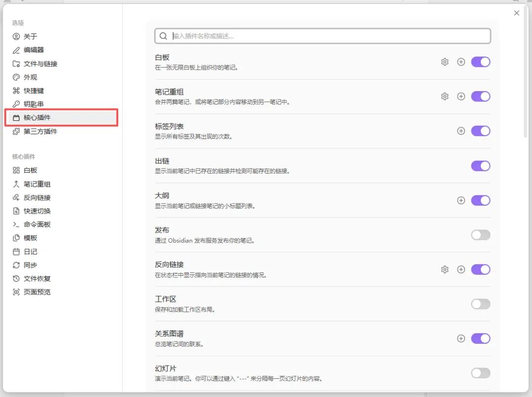Close the settings dialog
This screenshot has height=397, width=532.
[516, 13]
